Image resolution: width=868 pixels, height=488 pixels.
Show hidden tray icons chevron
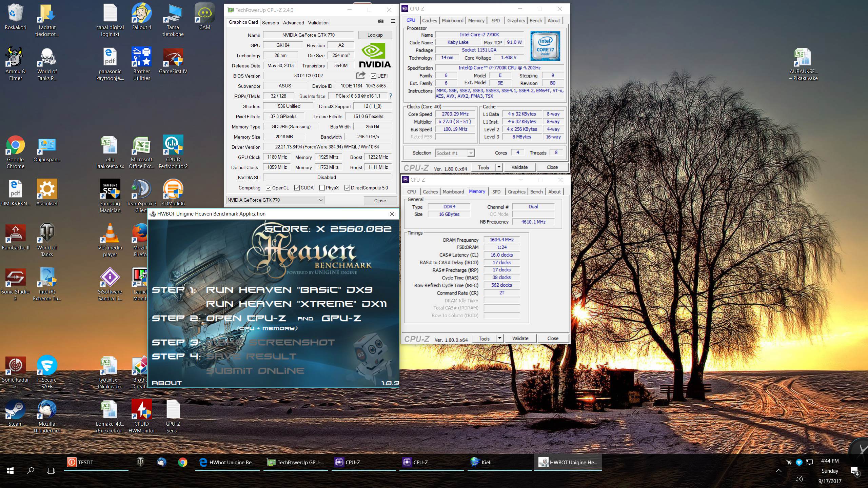(x=779, y=471)
